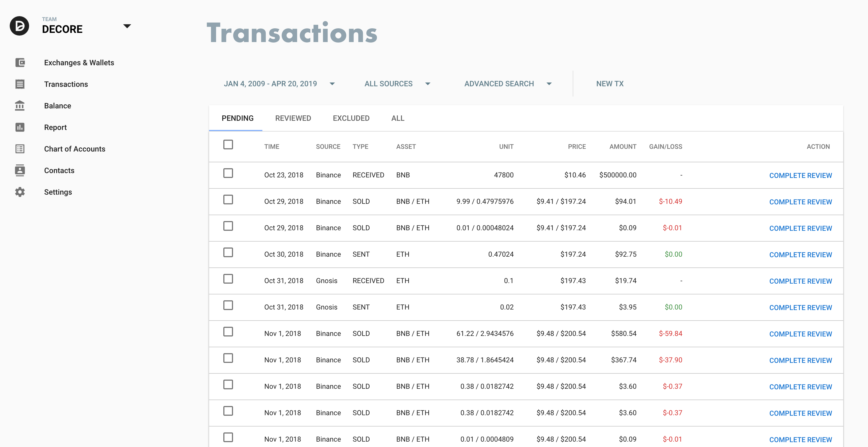Click the Transactions receipt icon

(20, 84)
